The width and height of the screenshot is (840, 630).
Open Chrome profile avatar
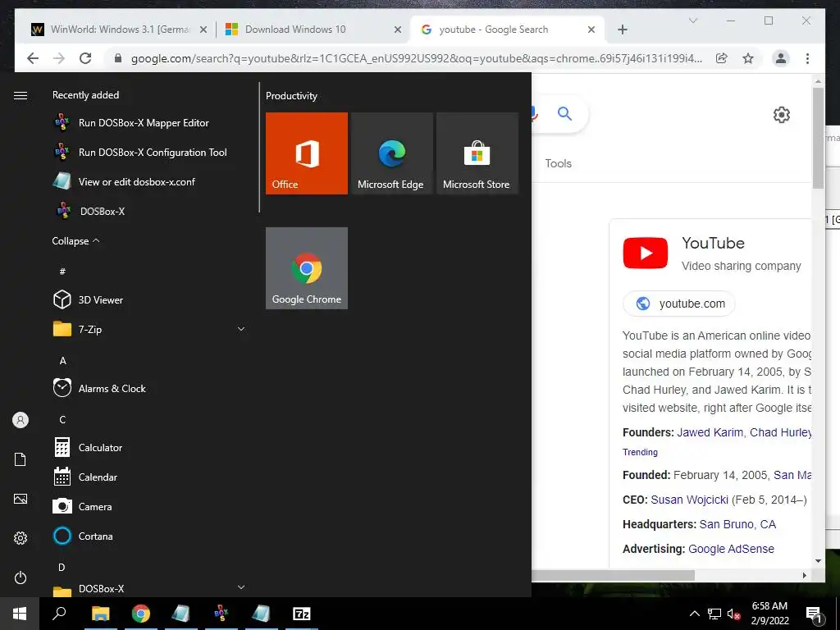(x=781, y=58)
